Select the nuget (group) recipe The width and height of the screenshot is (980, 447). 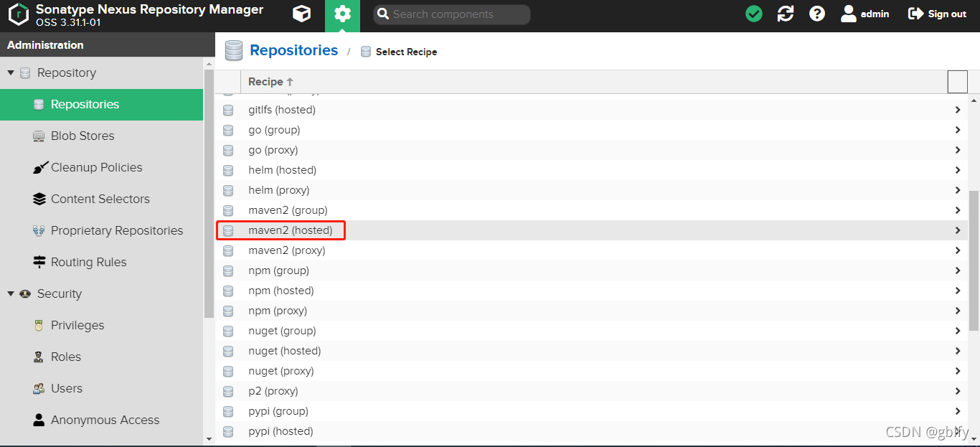pyautogui.click(x=592, y=331)
